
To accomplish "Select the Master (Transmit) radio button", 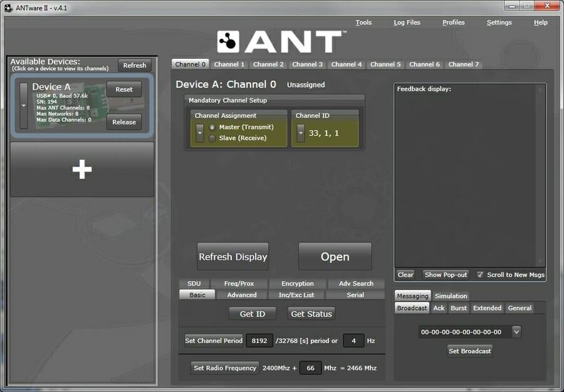I will point(212,128).
